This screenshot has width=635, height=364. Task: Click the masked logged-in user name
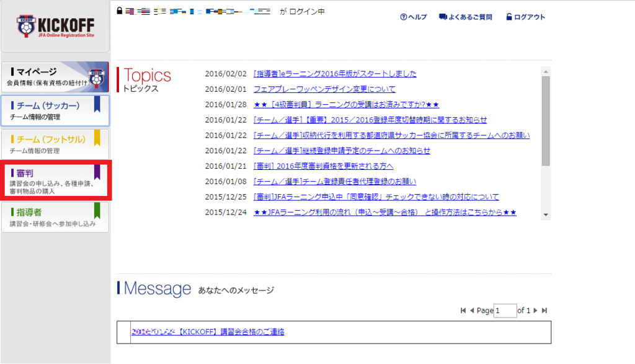(198, 11)
